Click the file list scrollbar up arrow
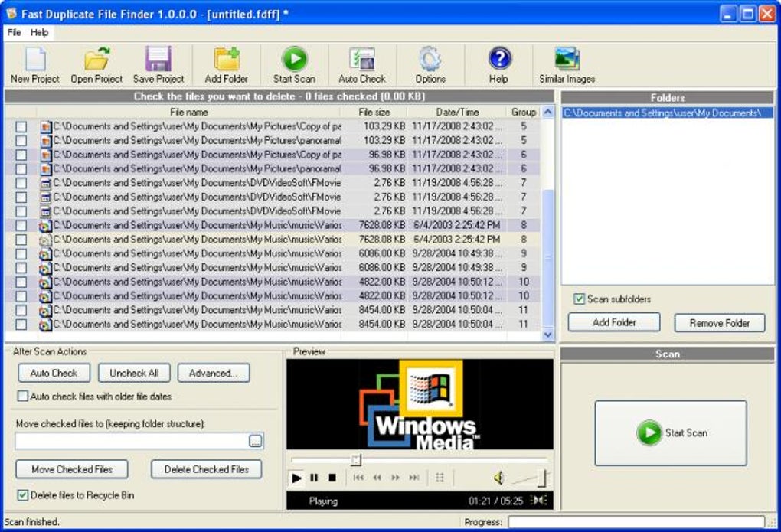781x532 pixels. 547,112
